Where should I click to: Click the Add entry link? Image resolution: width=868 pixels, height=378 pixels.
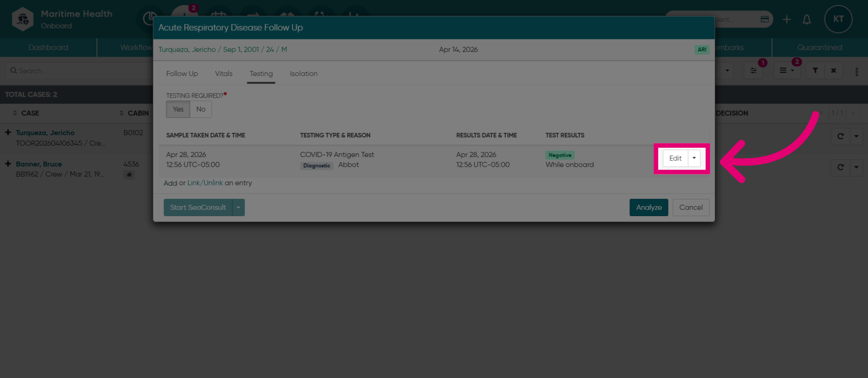point(170,183)
